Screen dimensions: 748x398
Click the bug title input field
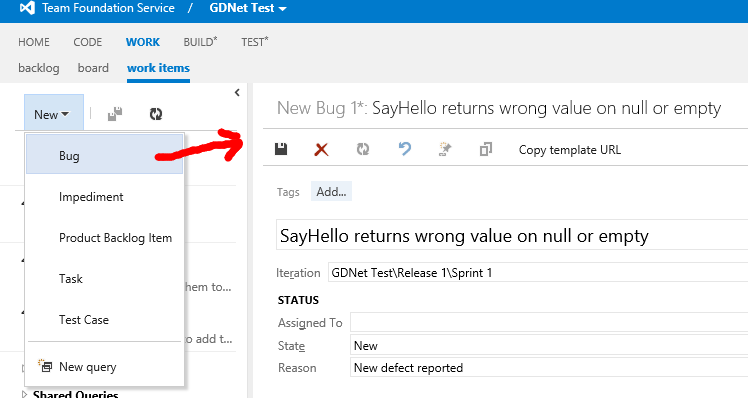(x=512, y=235)
